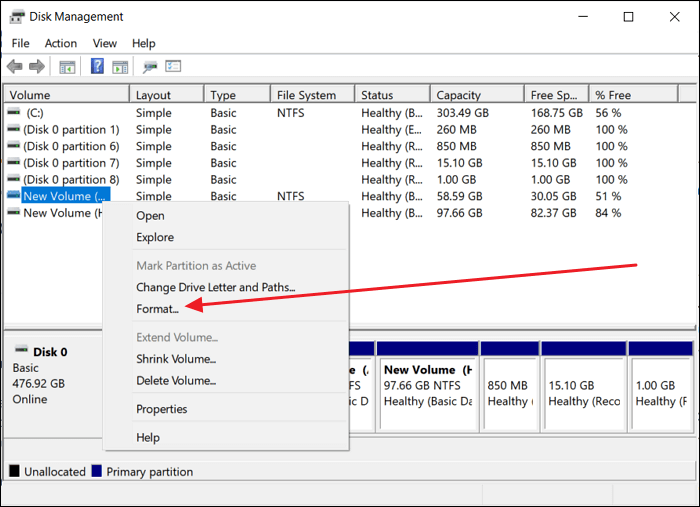Viewport: 700px width, 507px height.
Task: Click drive icon of highlighted New Volume row
Action: click(14, 195)
